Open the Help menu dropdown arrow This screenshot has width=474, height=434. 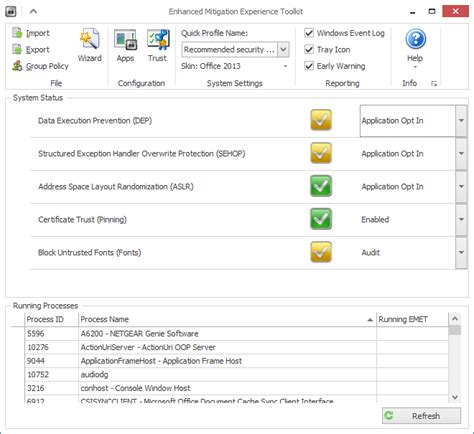coord(415,67)
